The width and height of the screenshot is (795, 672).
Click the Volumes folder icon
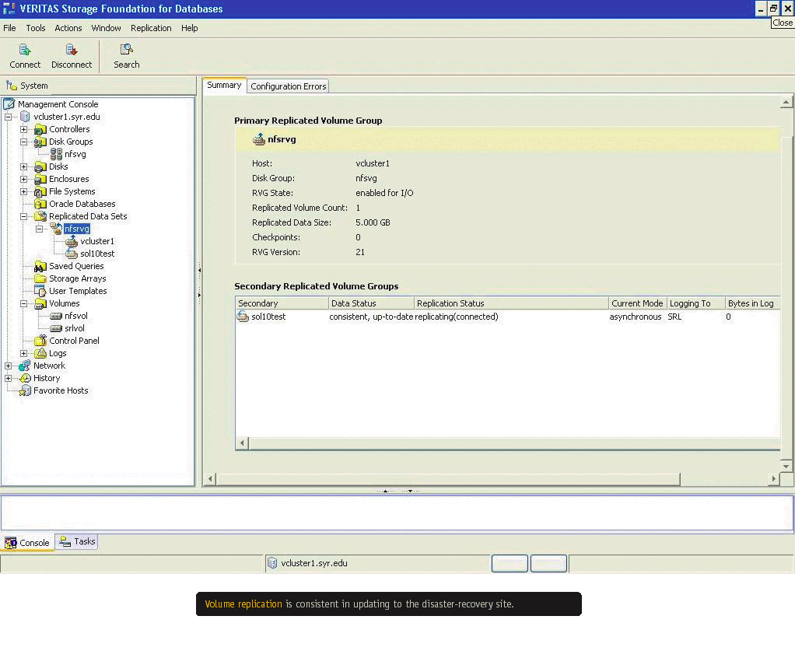tap(40, 303)
